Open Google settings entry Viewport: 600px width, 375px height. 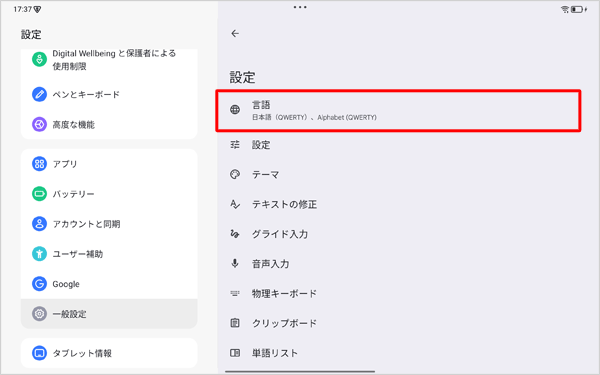click(x=109, y=284)
